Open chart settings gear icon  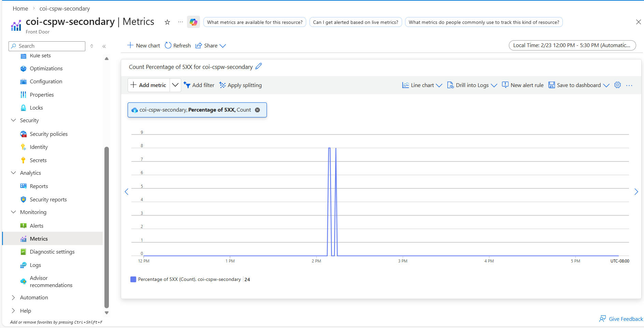coord(617,85)
